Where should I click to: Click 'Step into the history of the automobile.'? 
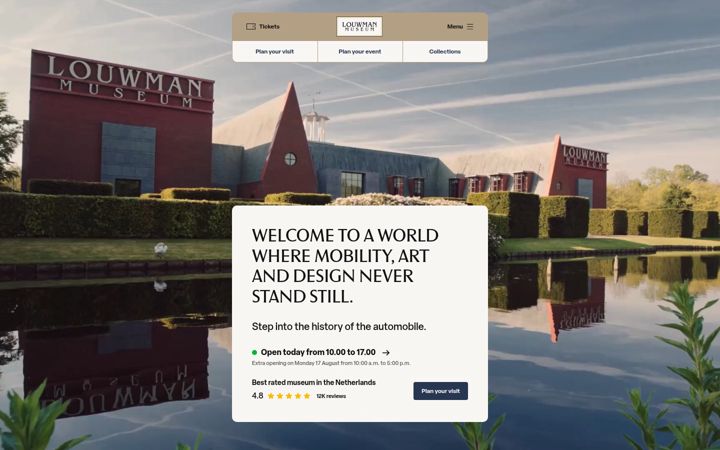[339, 326]
